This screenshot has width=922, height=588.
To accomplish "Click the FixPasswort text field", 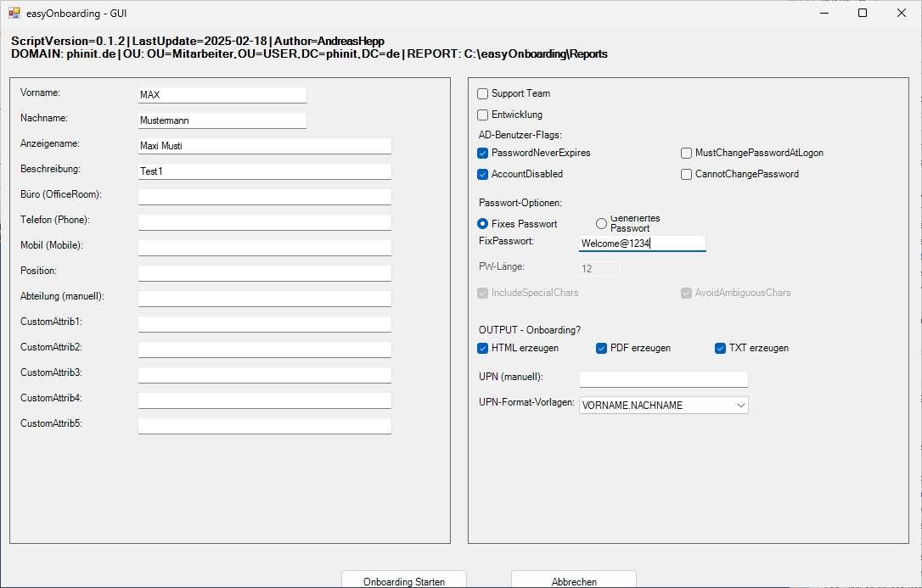I will pos(641,243).
